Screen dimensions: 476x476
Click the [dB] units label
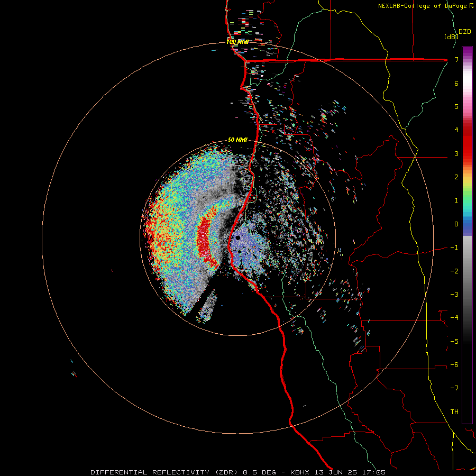(x=451, y=36)
